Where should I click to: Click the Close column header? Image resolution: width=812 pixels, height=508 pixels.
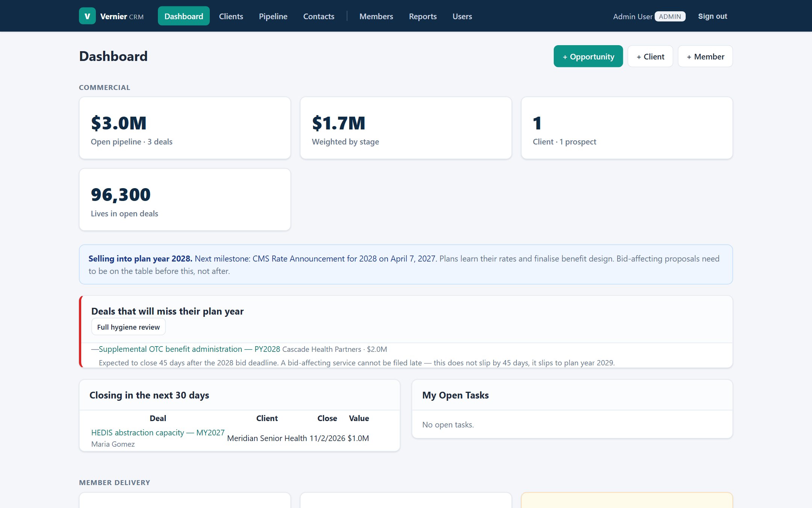click(x=327, y=418)
